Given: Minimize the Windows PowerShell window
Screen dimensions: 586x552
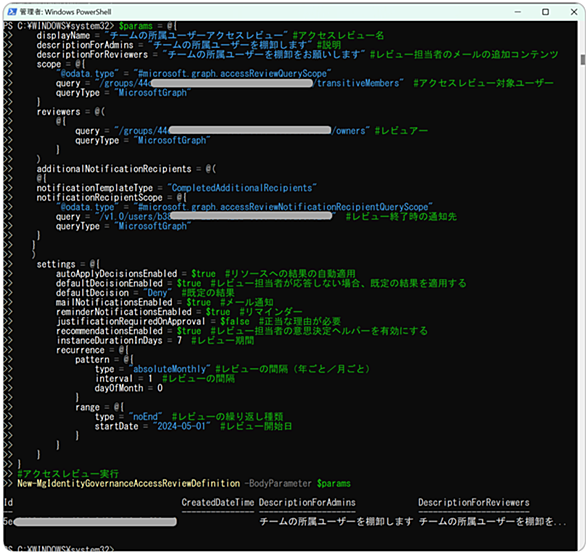Looking at the screenshot, I should 518,12.
